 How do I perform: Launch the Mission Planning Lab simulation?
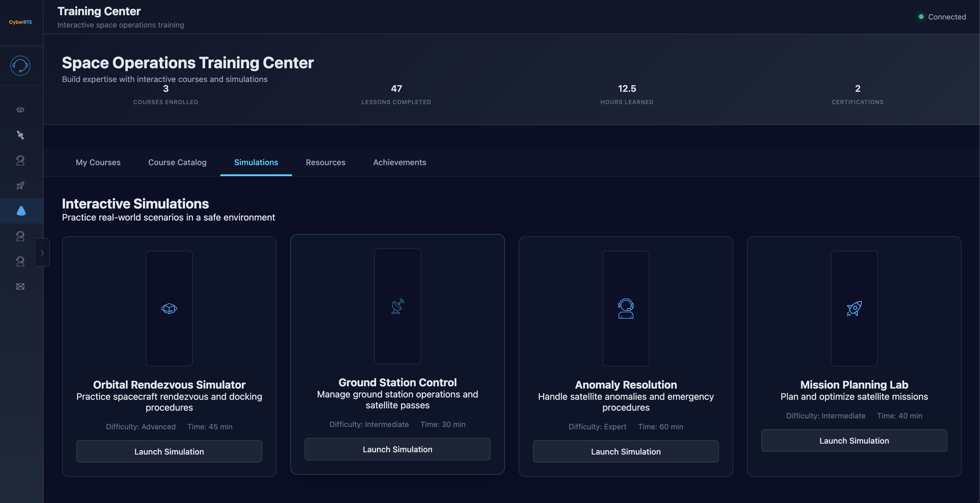point(854,441)
